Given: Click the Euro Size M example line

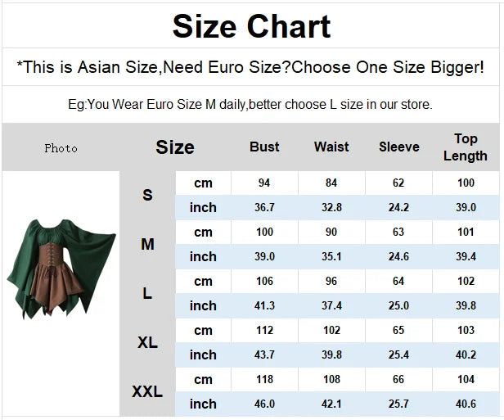Looking at the screenshot, I should point(251,105).
